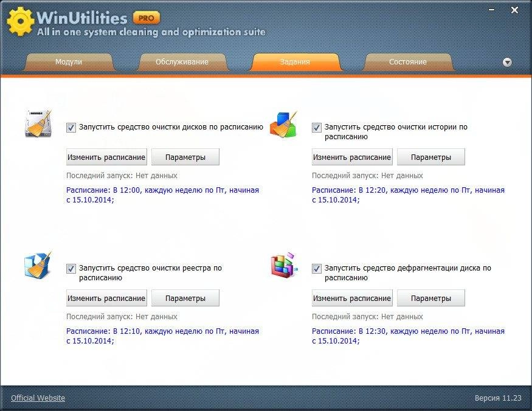Open Параметры for history cleaner
Screen dimensions: 532x411
click(431, 157)
